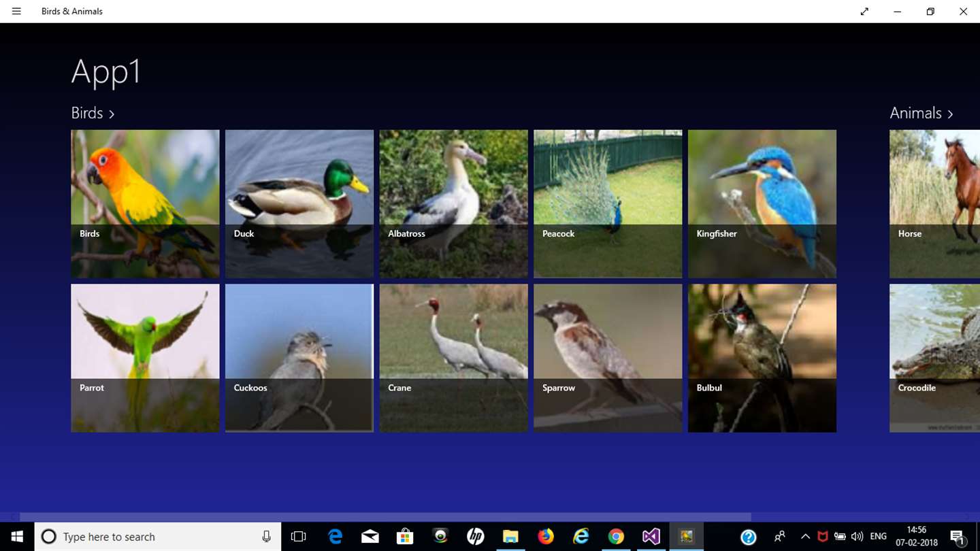Open the Birds tile with the orange parrot
This screenshot has height=551, width=980.
[145, 204]
